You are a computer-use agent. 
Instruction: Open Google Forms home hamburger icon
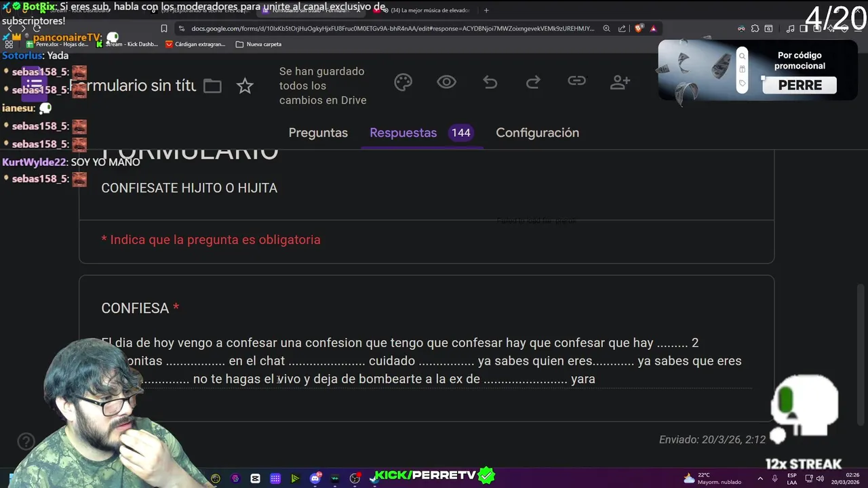click(35, 85)
